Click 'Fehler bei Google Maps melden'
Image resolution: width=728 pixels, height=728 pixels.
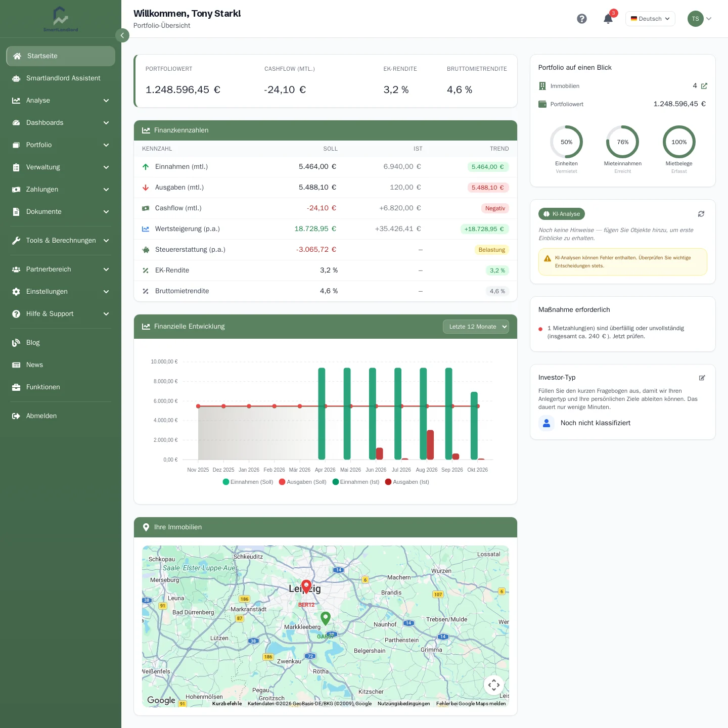(x=471, y=703)
